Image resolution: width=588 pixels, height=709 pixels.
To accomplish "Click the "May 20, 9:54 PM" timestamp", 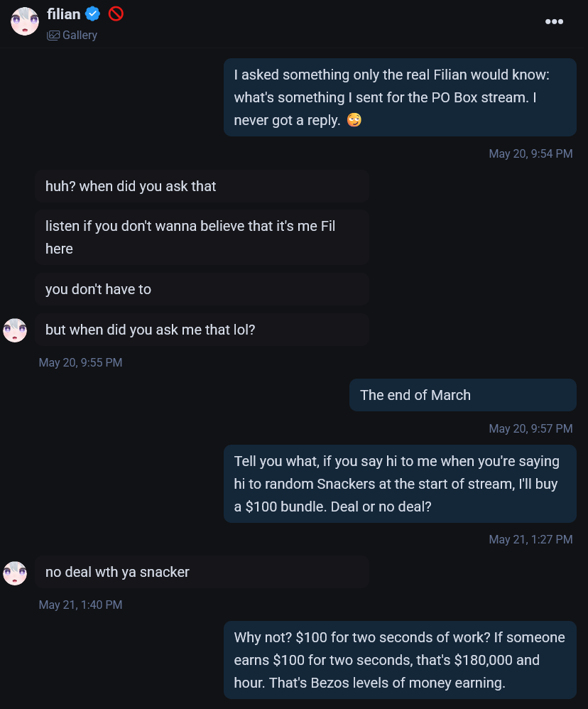I will pyautogui.click(x=530, y=153).
